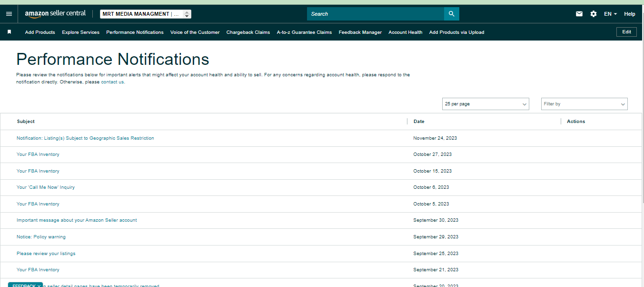
Task: Open Please review your listings notification
Action: pyautogui.click(x=46, y=254)
